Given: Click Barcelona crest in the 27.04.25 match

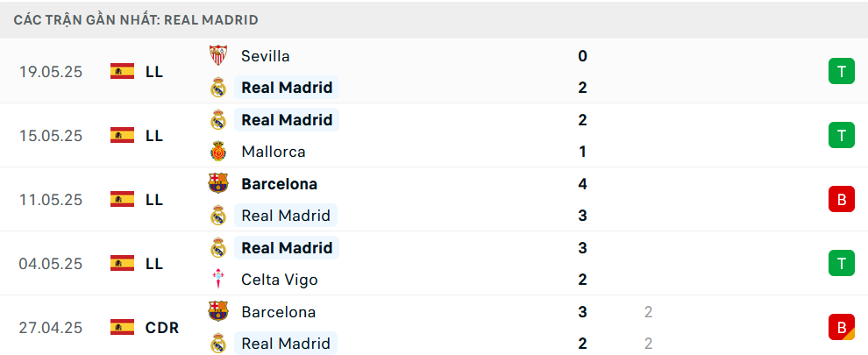Looking at the screenshot, I should [x=218, y=312].
